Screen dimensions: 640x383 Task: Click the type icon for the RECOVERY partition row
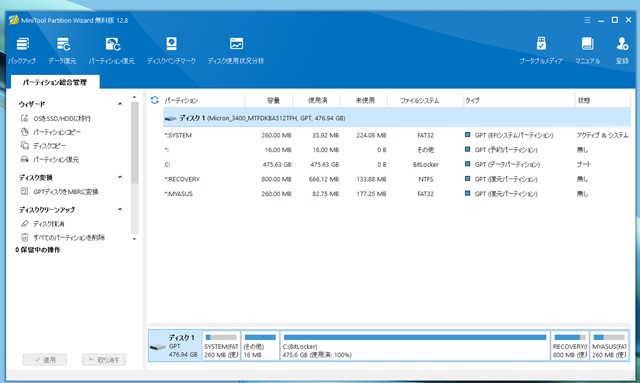point(467,179)
